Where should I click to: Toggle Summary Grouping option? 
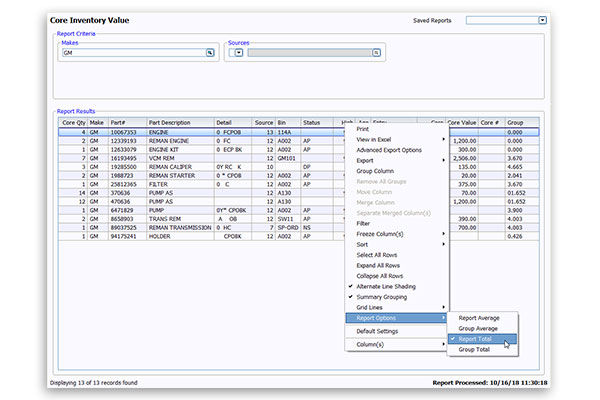click(x=383, y=297)
